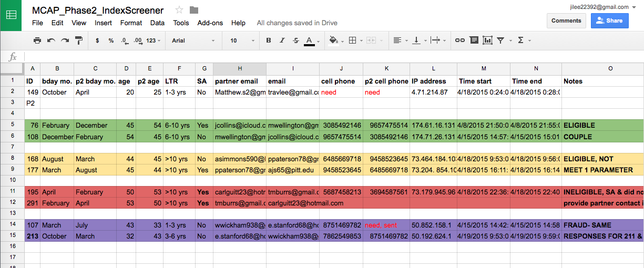Click the Print icon in toolbar
The width and height of the screenshot is (644, 268).
pyautogui.click(x=37, y=40)
